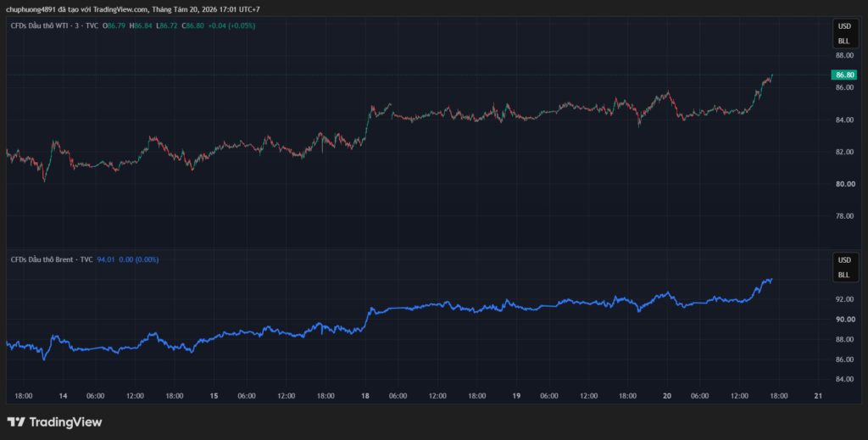The width and height of the screenshot is (868, 440).
Task: Click 92.00 on the Brent price axis
Action: point(845,299)
